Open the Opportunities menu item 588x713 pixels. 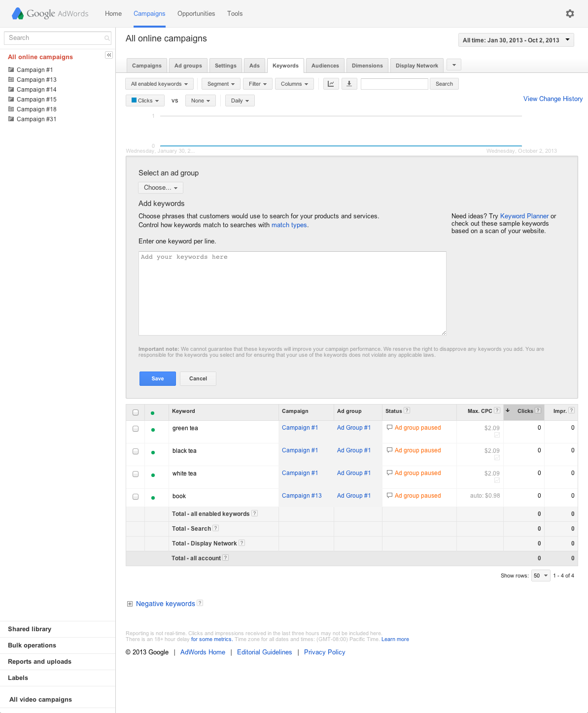coord(196,13)
